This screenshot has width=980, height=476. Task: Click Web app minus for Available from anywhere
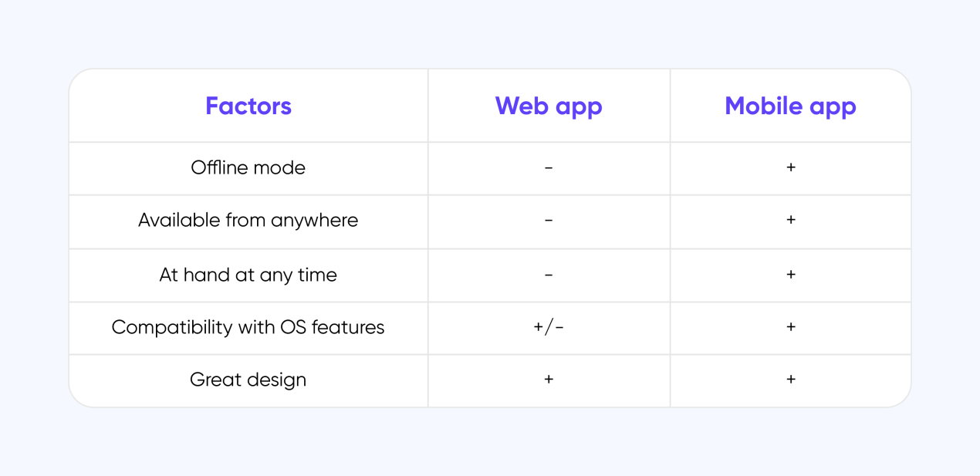pos(549,221)
